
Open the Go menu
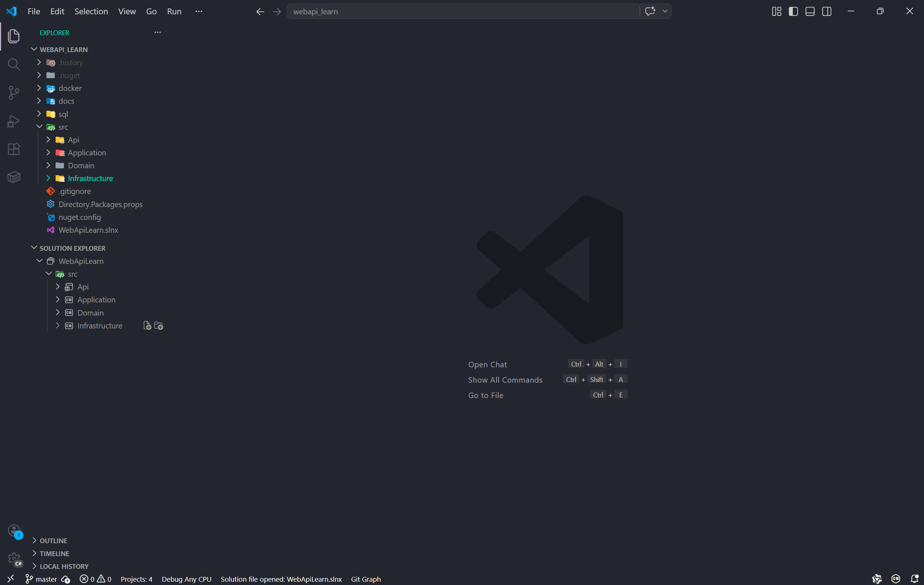click(151, 11)
